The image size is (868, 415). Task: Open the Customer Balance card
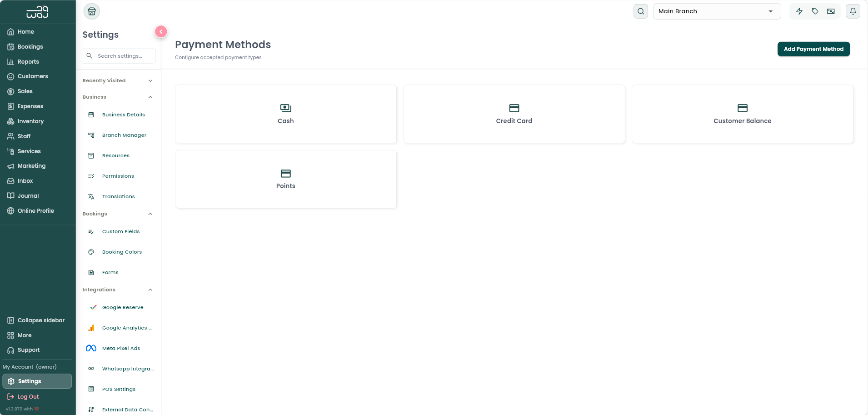coord(743,114)
